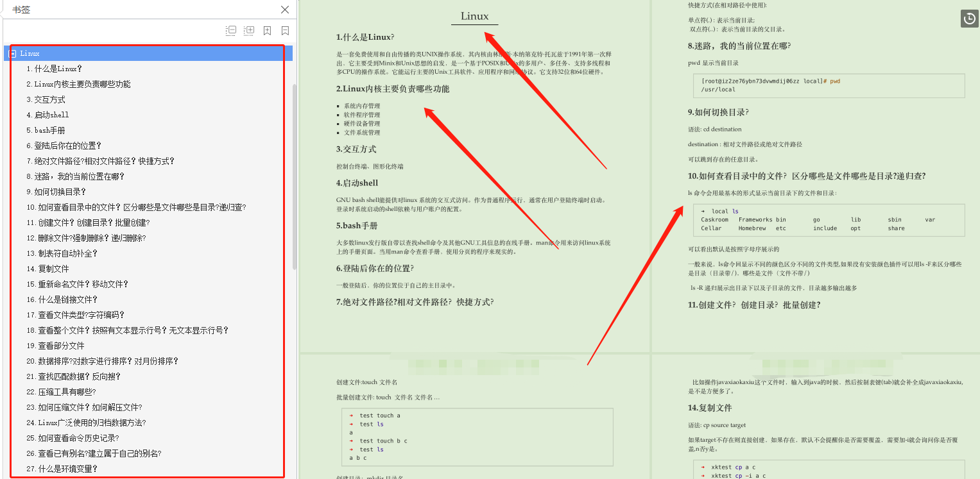This screenshot has width=980, height=479.
Task: Click page heading 8.迷路,我的当前位置在哪?
Action: [739, 46]
